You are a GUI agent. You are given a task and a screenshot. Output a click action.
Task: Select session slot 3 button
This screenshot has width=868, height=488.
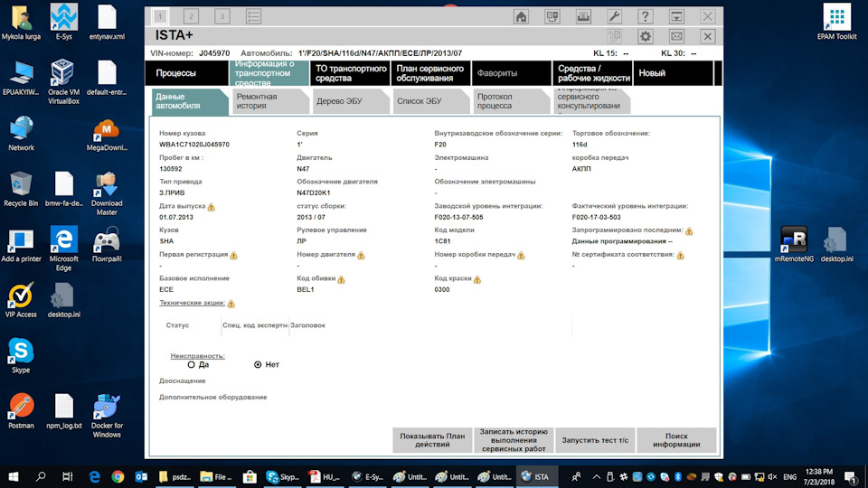(x=222, y=16)
